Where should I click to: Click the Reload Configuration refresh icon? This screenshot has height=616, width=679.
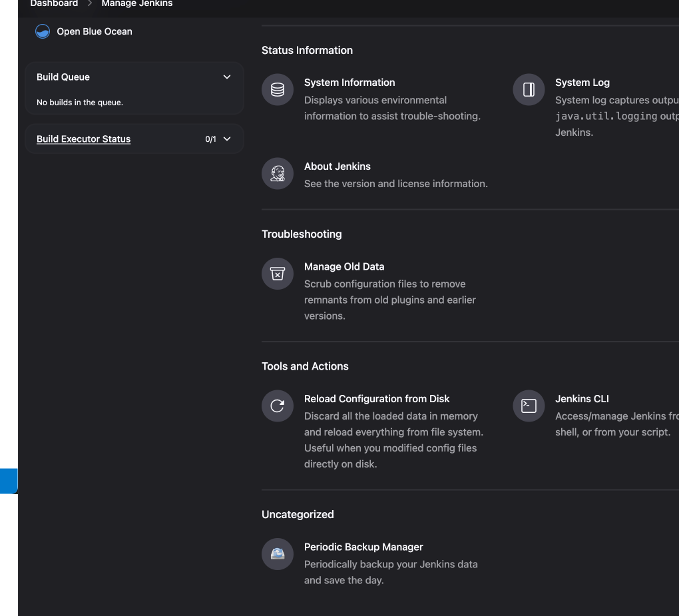tap(278, 406)
